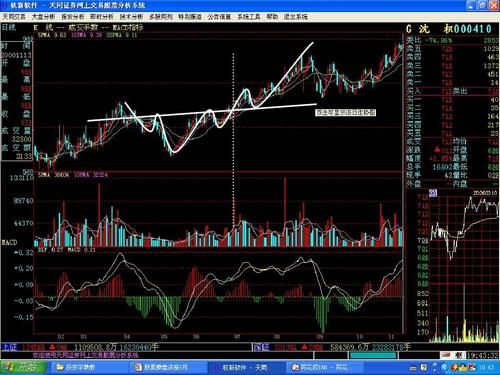Click the 深证 index label in status bar
Image resolution: width=500 pixels, height=375 pixels.
261,348
